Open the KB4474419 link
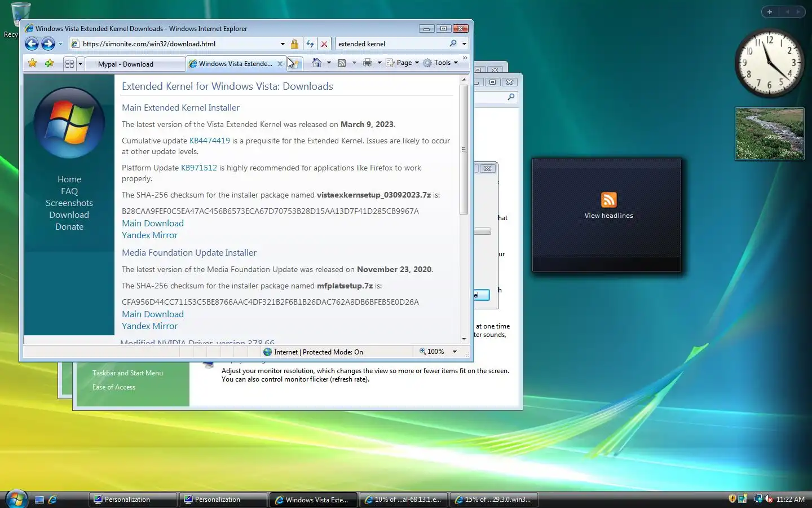 tap(210, 141)
